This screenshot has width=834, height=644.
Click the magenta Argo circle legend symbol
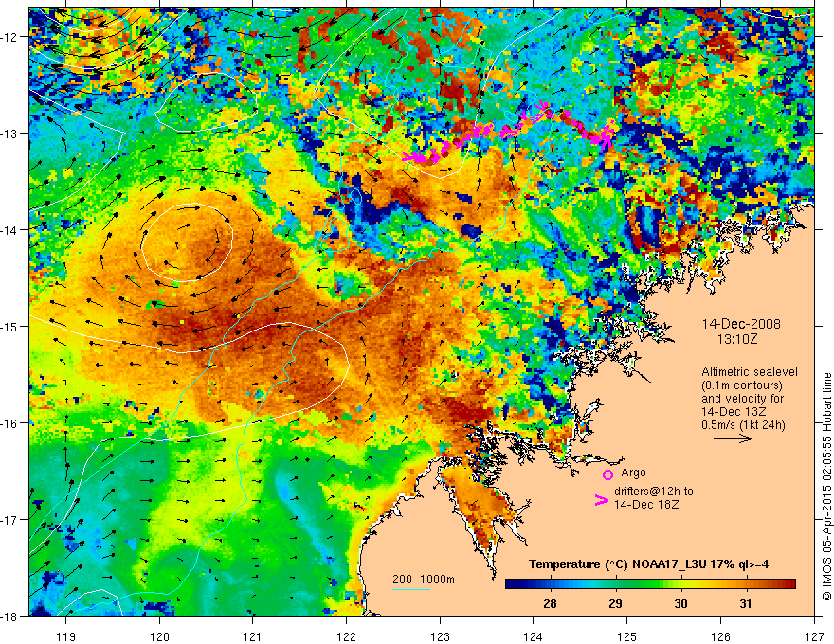(x=607, y=474)
